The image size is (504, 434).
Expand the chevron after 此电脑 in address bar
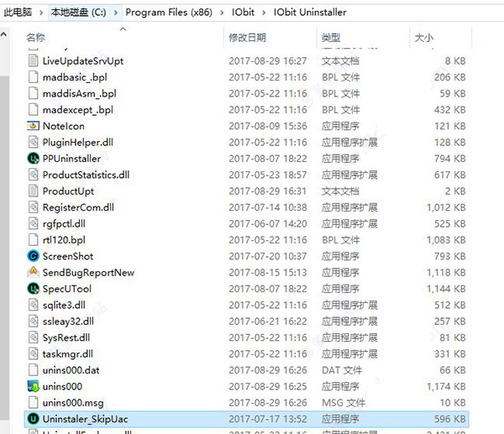tap(41, 13)
